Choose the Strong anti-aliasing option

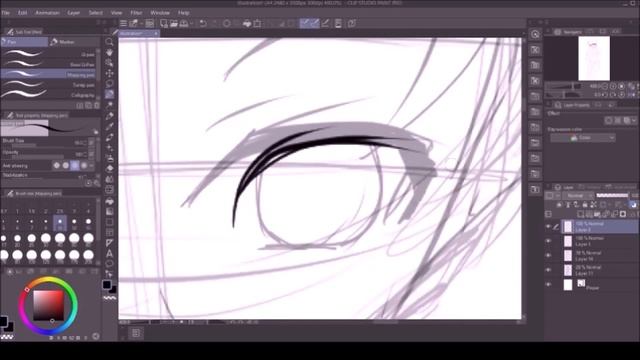point(84,165)
